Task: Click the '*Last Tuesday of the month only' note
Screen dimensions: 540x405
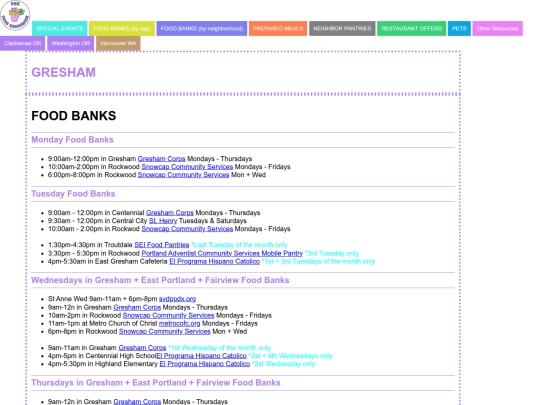Action: 239,245
